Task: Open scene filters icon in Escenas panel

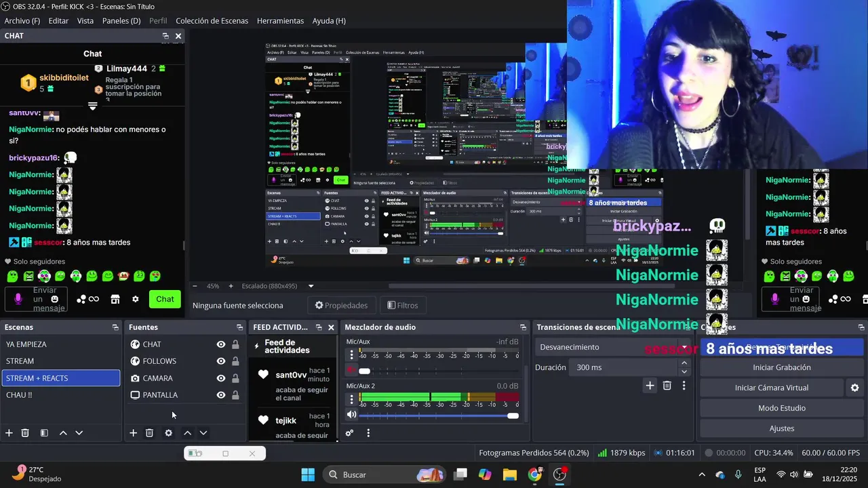Action: tap(44, 432)
